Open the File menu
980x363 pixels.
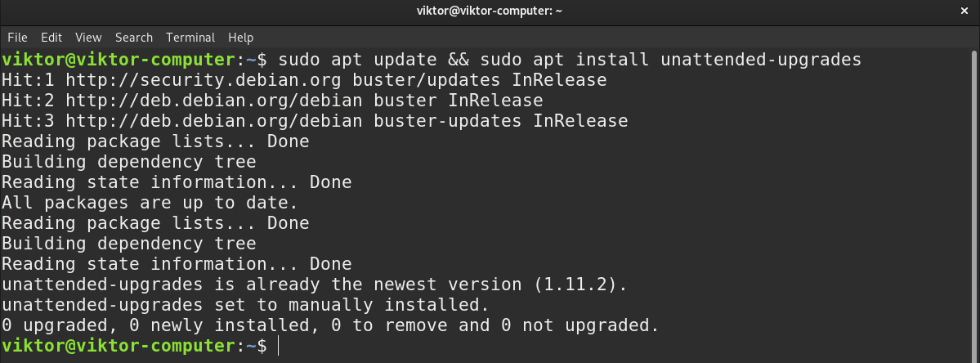(x=17, y=38)
